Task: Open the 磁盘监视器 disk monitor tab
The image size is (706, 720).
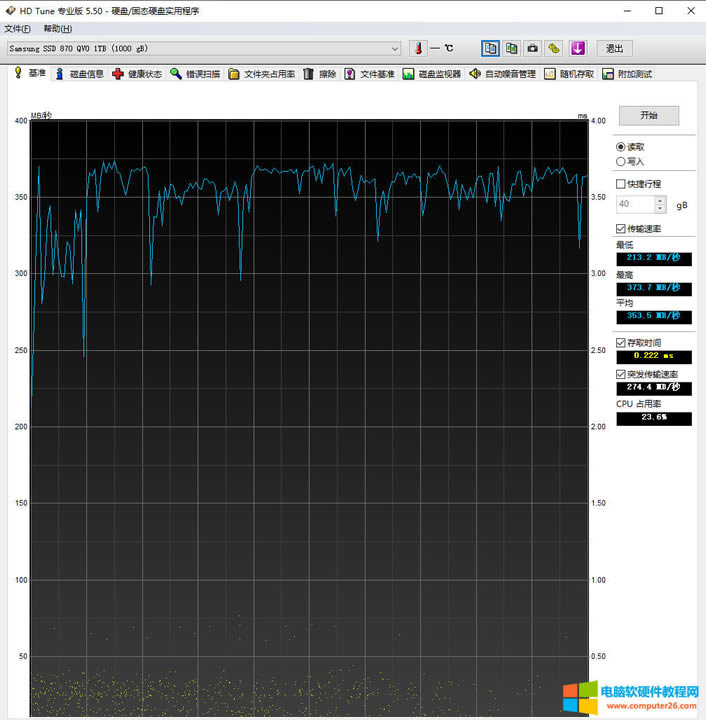Action: [x=432, y=74]
